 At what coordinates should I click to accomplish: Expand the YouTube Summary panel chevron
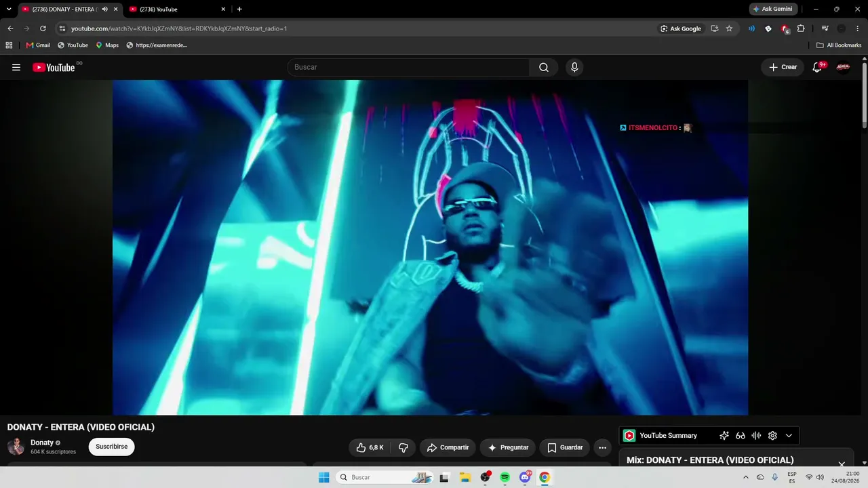tap(789, 436)
